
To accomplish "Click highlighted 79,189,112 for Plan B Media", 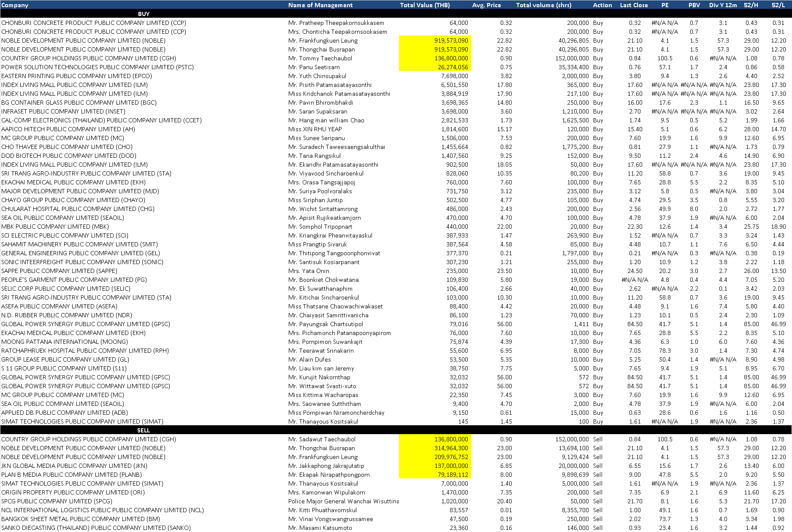I will pos(453,475).
